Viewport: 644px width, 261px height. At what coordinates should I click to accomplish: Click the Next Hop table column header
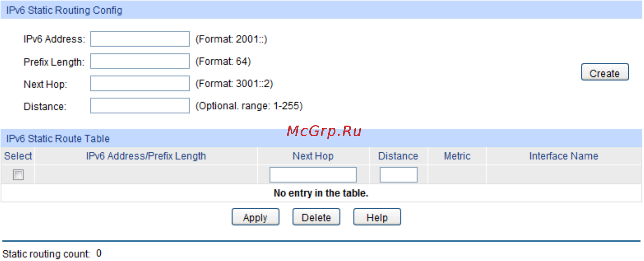point(313,156)
